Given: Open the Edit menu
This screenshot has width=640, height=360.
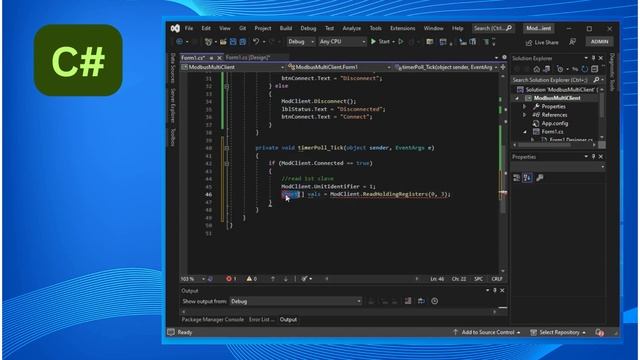Looking at the screenshot, I should [x=206, y=28].
